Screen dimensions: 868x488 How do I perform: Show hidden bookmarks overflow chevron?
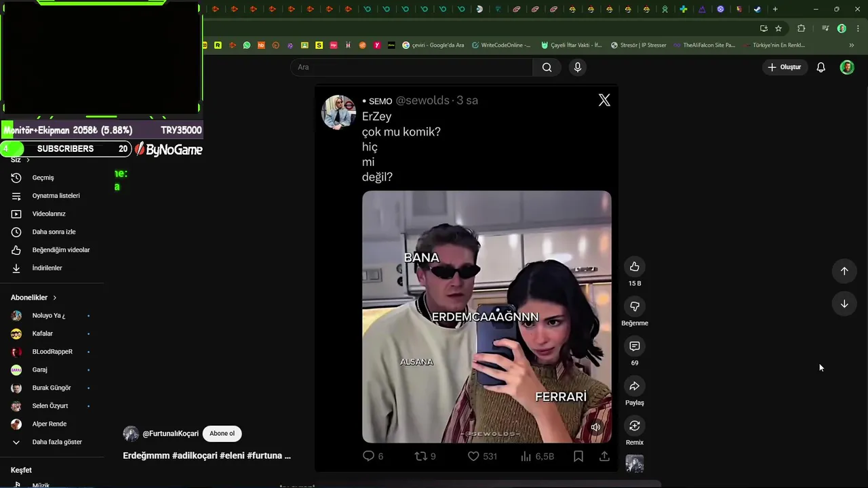click(852, 45)
